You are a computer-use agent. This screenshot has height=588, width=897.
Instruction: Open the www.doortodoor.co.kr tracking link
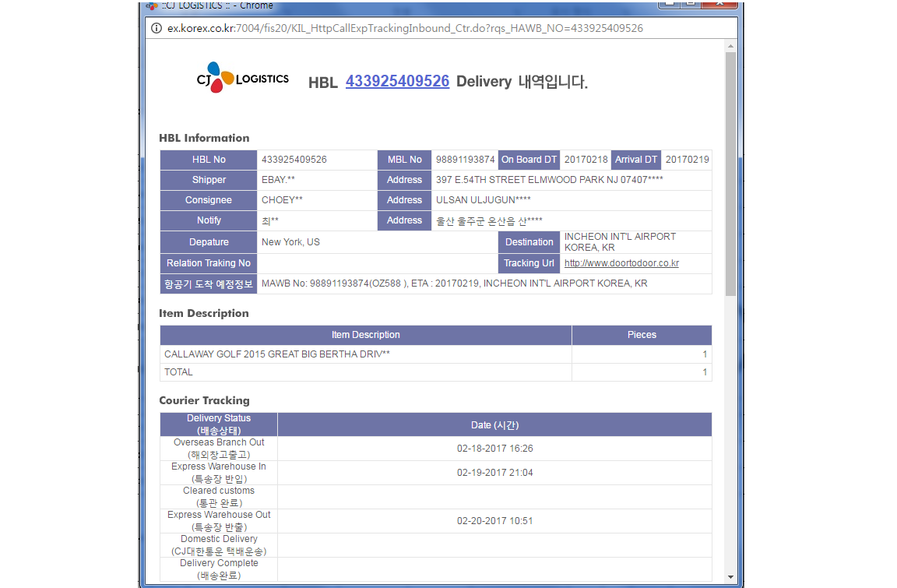point(621,263)
